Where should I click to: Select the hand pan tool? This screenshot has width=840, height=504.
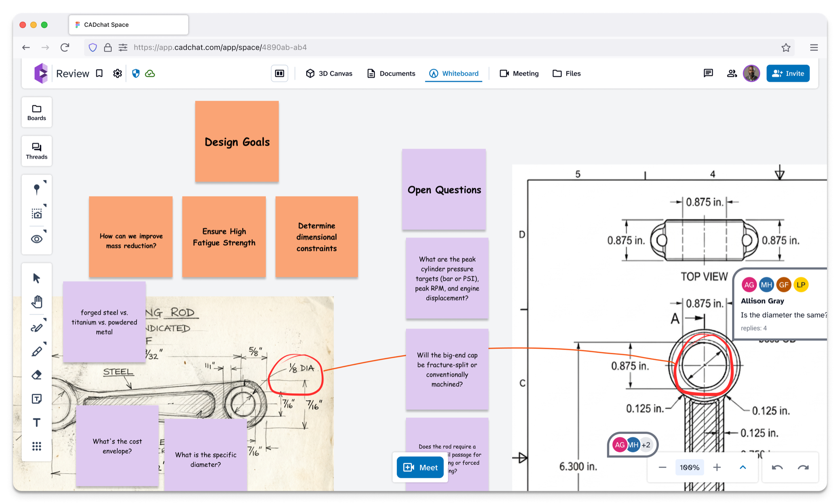pyautogui.click(x=37, y=302)
